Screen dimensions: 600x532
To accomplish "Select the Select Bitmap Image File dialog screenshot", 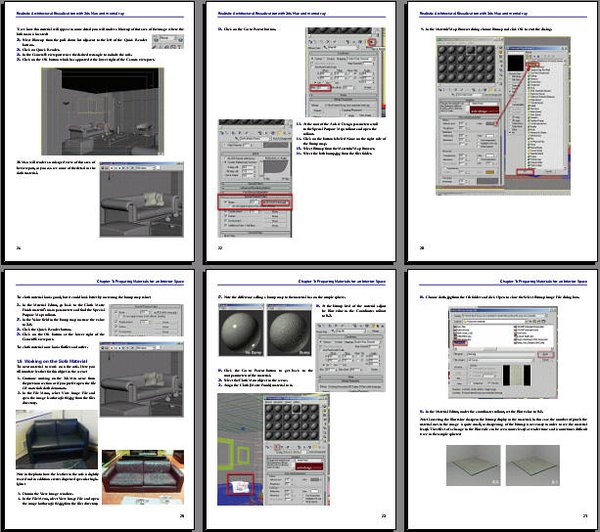I will click(503, 352).
